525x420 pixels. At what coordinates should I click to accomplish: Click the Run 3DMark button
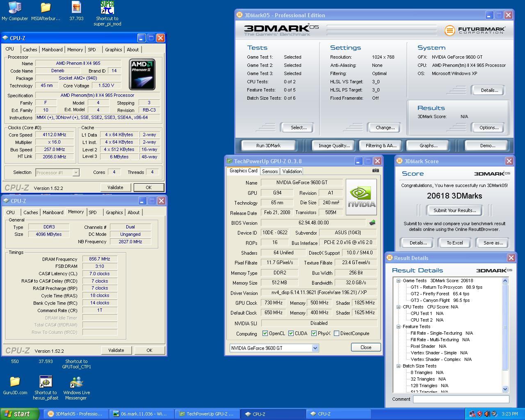tap(269, 146)
